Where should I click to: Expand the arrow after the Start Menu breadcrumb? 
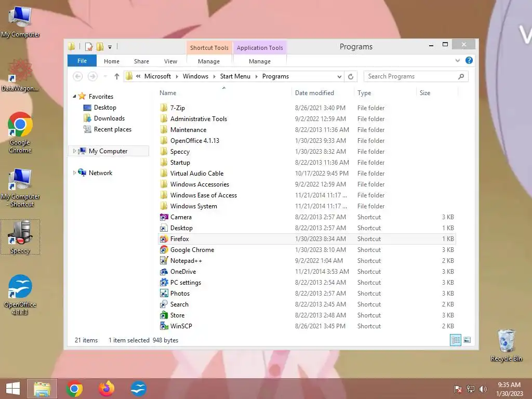pos(256,76)
